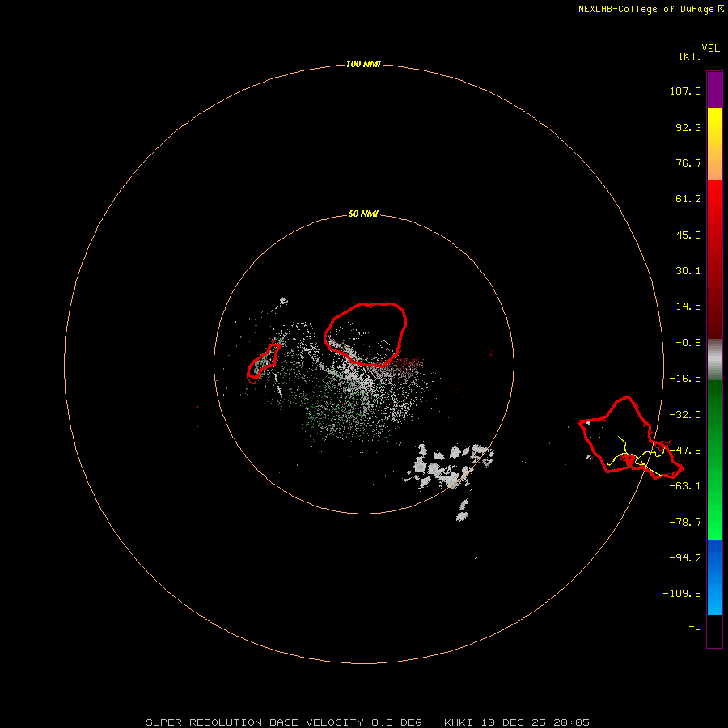This screenshot has height=728, width=728.
Task: Click the -47.6 legend value
Action: click(x=685, y=451)
